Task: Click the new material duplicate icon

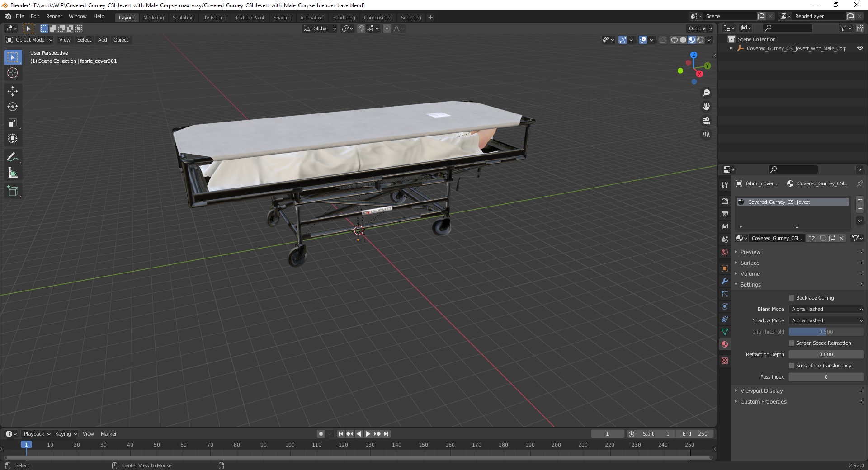Action: 832,238
